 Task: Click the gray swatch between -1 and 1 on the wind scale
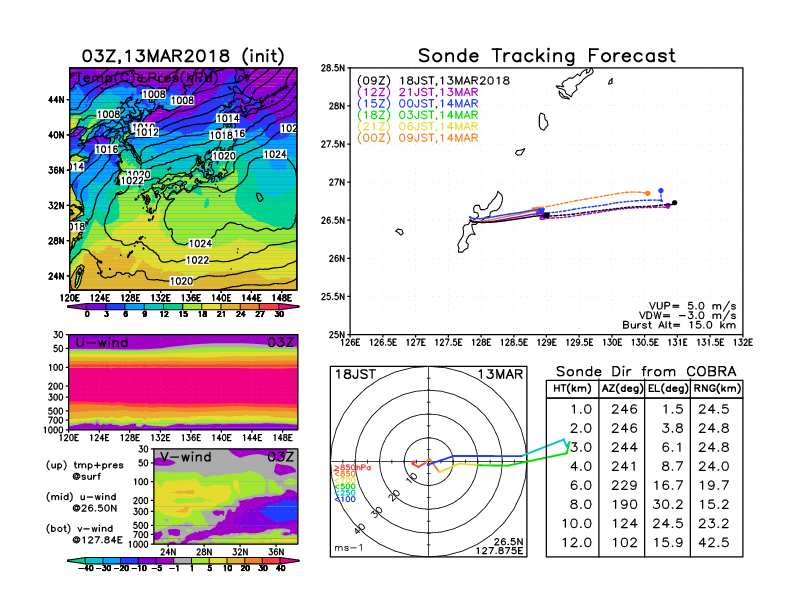tap(183, 560)
